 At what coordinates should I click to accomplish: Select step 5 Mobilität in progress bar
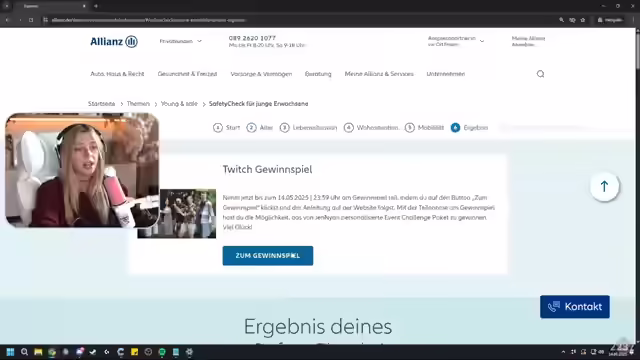424,128
